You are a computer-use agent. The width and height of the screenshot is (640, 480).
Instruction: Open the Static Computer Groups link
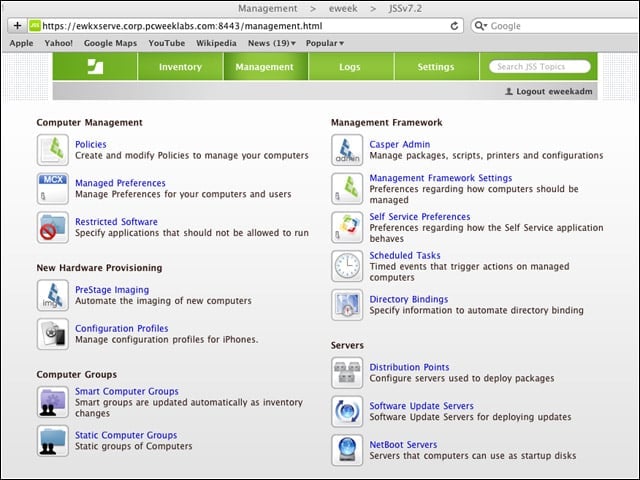click(126, 435)
